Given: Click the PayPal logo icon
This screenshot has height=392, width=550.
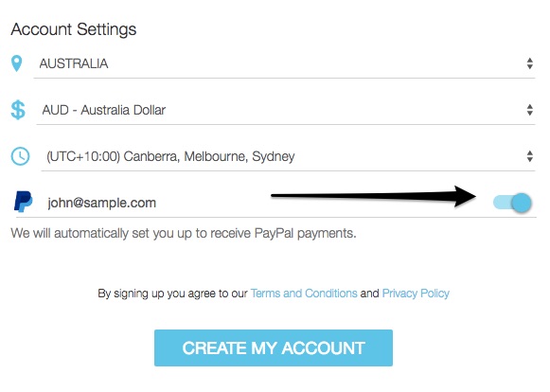Looking at the screenshot, I should [23, 202].
